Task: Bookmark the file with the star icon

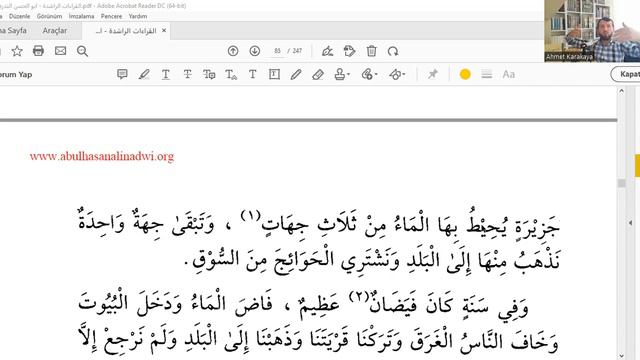Action: (17, 51)
